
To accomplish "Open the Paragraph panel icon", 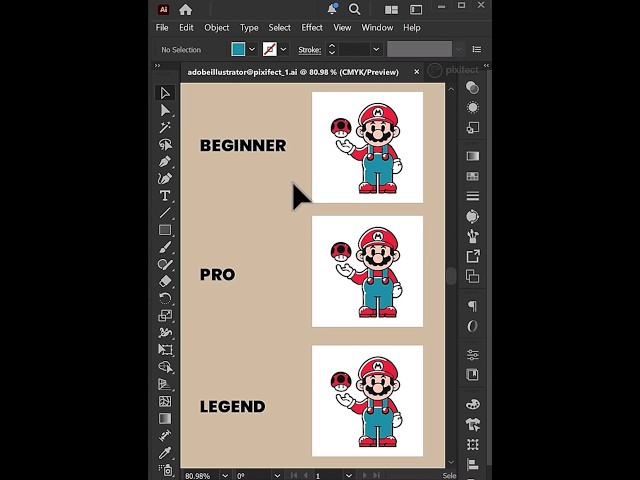I will [472, 306].
